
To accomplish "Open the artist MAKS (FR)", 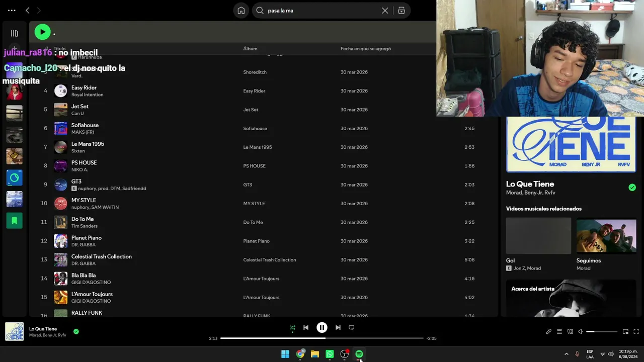I will click(x=83, y=132).
